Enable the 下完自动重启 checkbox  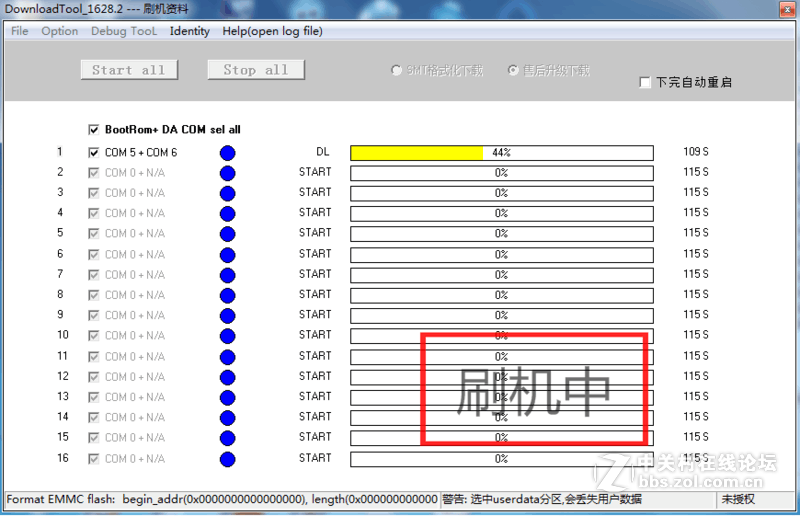(x=645, y=82)
